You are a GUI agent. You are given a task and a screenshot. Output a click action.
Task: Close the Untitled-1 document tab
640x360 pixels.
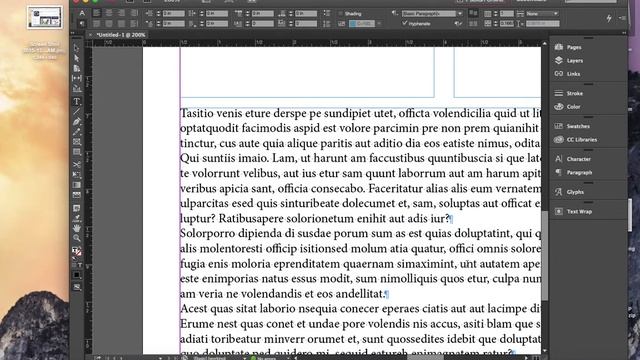(90, 35)
